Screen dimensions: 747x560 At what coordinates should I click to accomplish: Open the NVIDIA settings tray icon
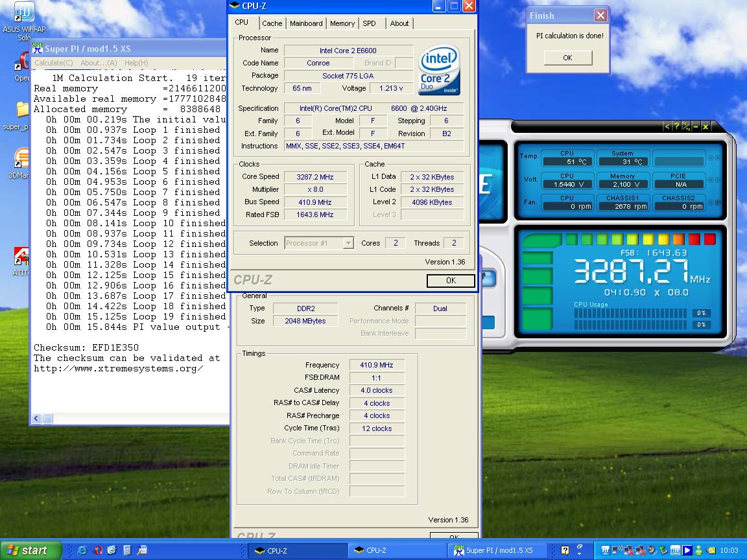pos(710,550)
